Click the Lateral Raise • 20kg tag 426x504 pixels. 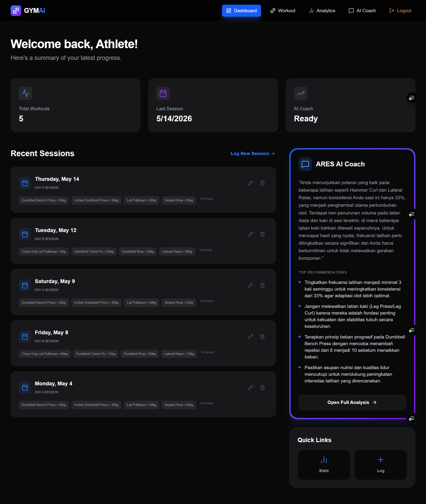(x=177, y=251)
